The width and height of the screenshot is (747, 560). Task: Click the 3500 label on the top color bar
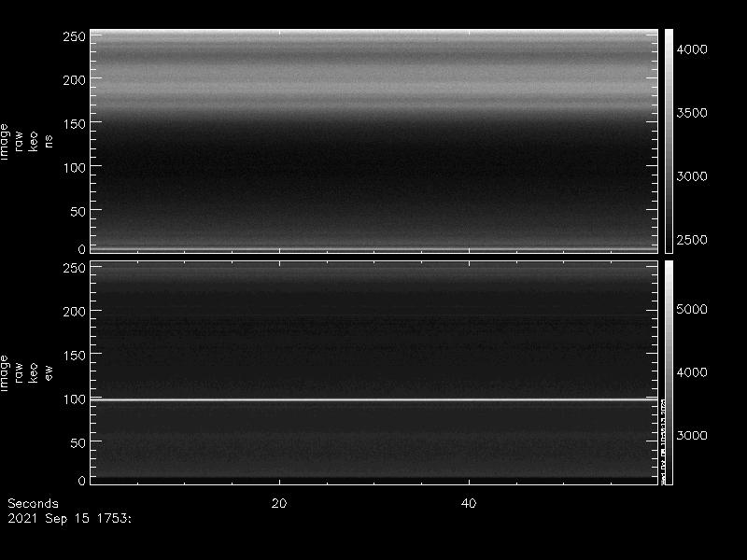[x=696, y=113]
